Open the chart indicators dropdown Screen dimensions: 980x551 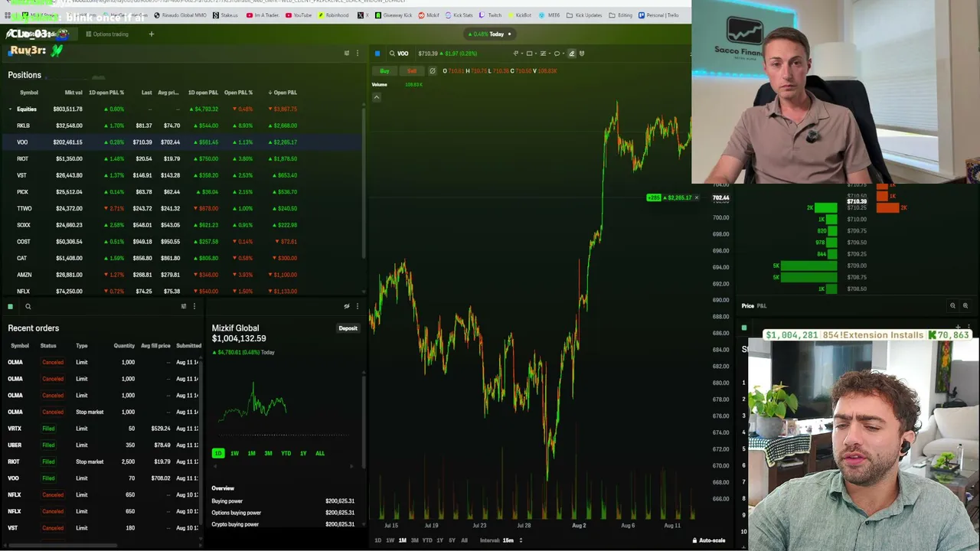pyautogui.click(x=544, y=54)
